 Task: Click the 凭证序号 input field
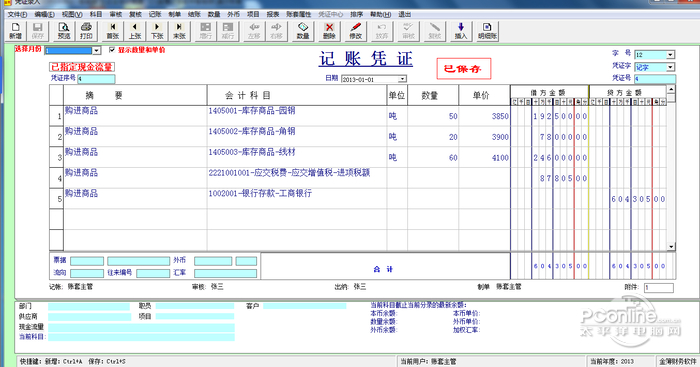[96, 79]
